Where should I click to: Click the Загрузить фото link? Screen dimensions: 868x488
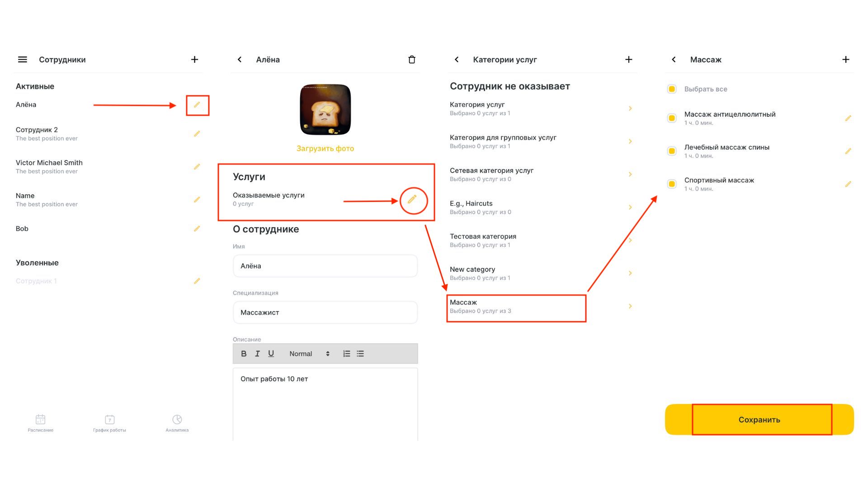coord(325,148)
